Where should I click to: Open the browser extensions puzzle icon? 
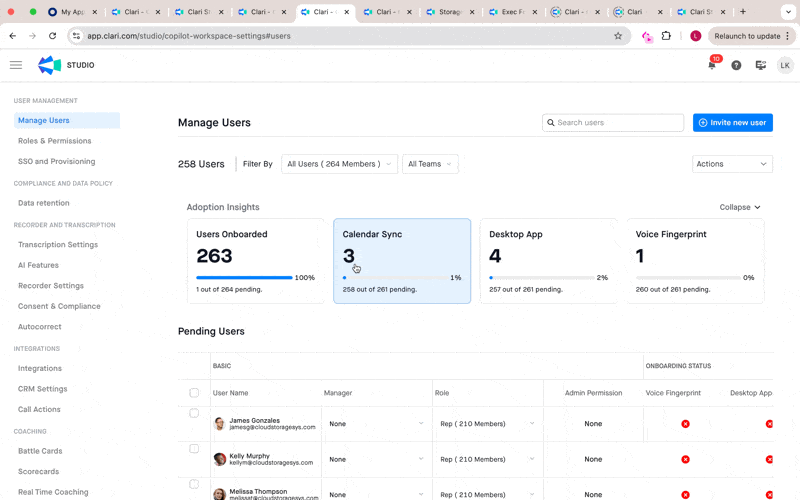666,36
